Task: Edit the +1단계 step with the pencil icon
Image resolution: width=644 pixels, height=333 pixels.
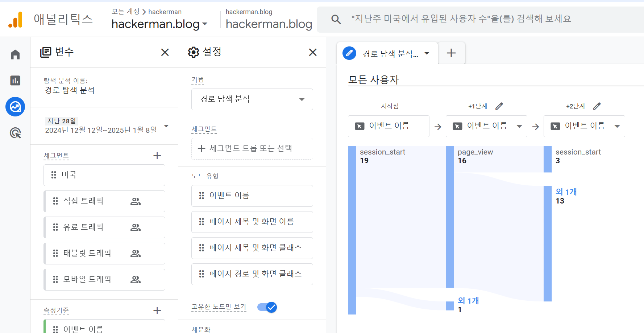Action: click(499, 106)
